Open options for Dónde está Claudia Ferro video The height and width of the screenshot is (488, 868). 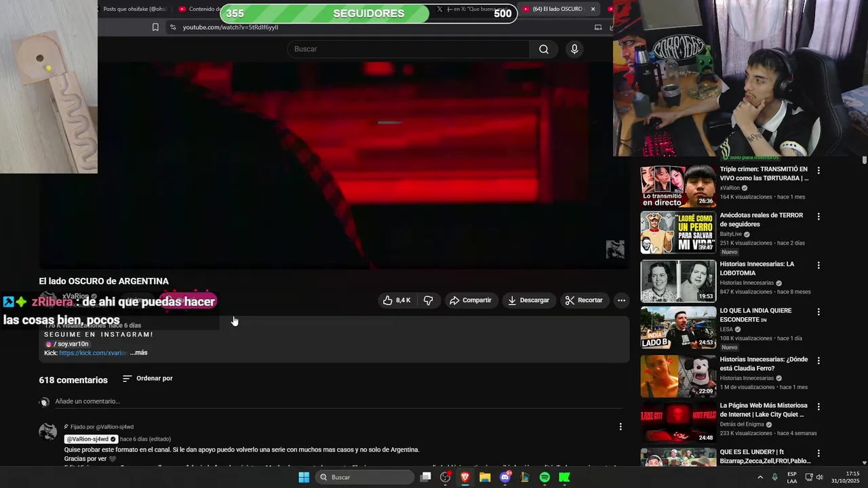818,361
